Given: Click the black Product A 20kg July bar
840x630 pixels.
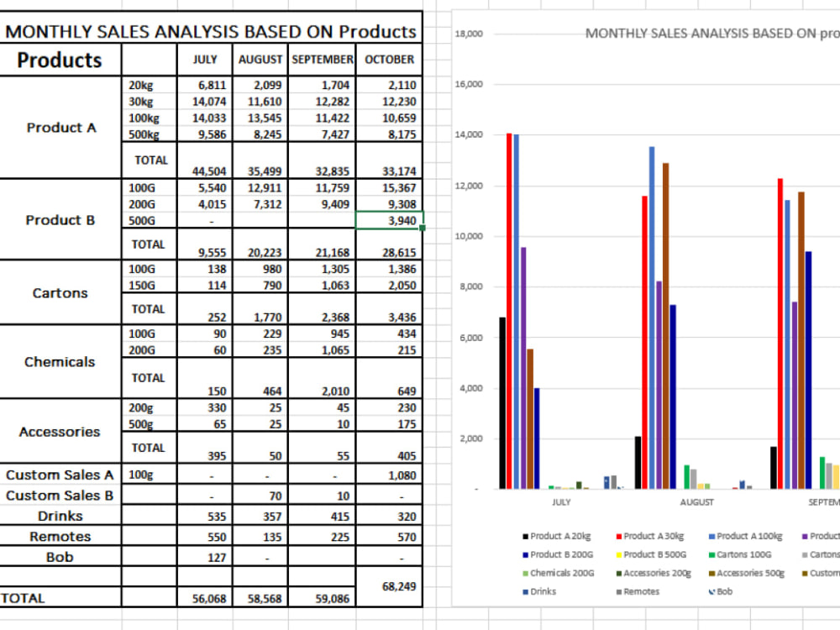Looking at the screenshot, I should tap(502, 403).
